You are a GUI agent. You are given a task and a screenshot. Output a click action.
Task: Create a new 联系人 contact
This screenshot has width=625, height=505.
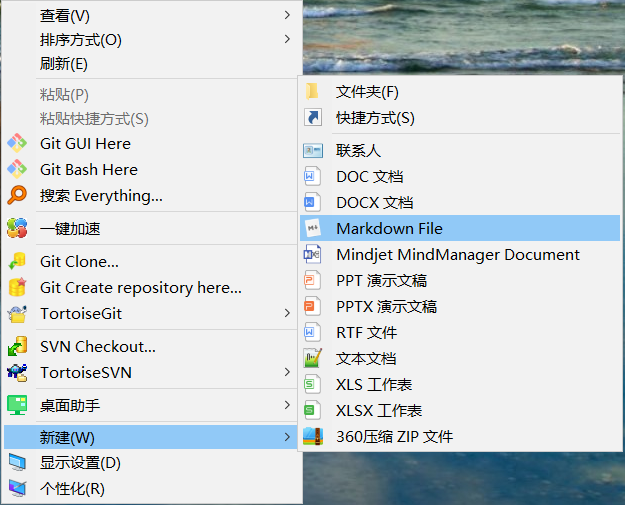pos(460,150)
